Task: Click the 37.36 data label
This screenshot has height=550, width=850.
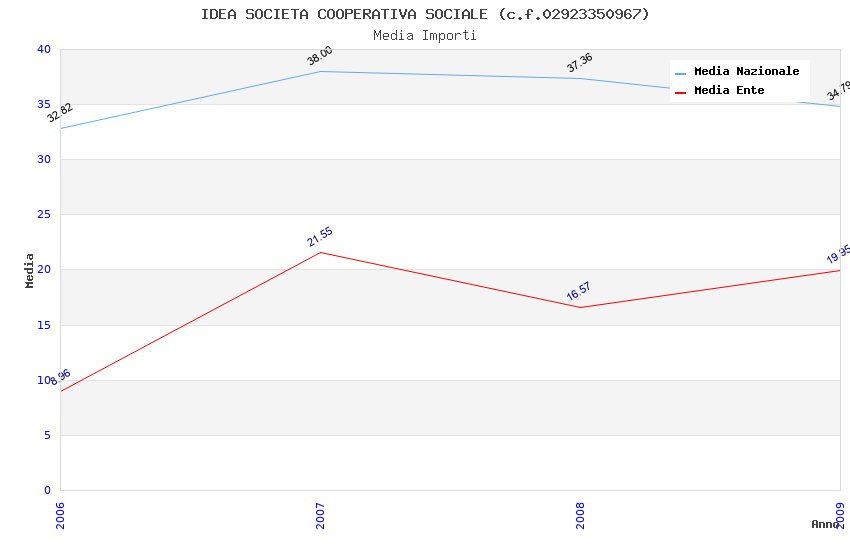Action: [580, 63]
